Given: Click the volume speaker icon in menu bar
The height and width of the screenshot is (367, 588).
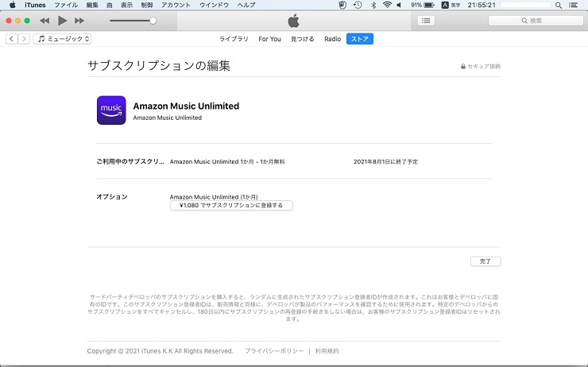Looking at the screenshot, I should tap(400, 5).
